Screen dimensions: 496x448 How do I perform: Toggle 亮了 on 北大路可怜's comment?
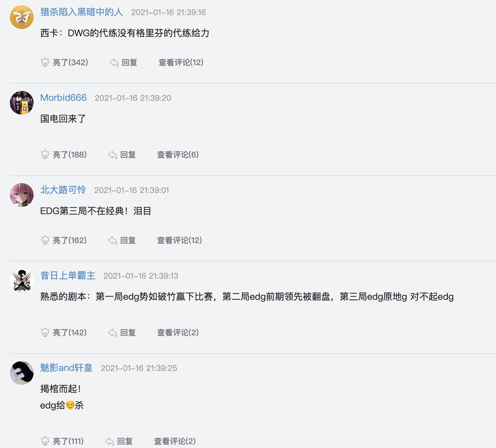(64, 240)
